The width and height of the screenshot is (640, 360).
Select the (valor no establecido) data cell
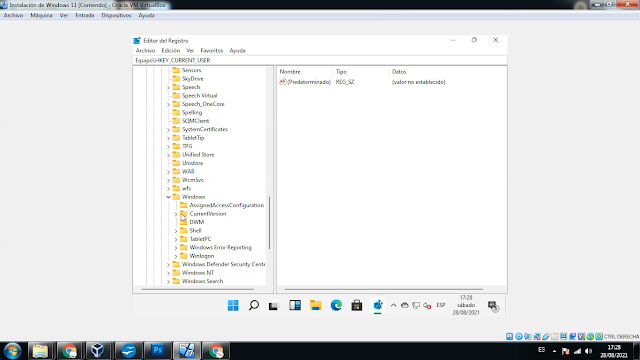coord(418,82)
